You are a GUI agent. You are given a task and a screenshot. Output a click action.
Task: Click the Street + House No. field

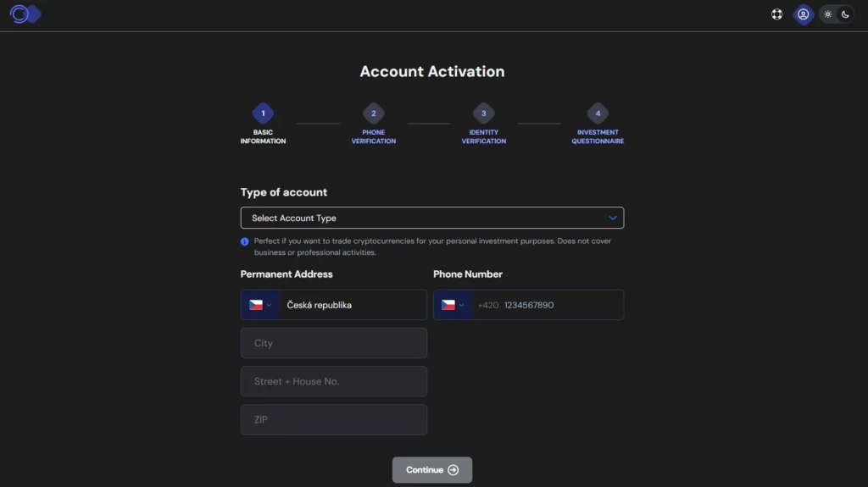click(334, 381)
